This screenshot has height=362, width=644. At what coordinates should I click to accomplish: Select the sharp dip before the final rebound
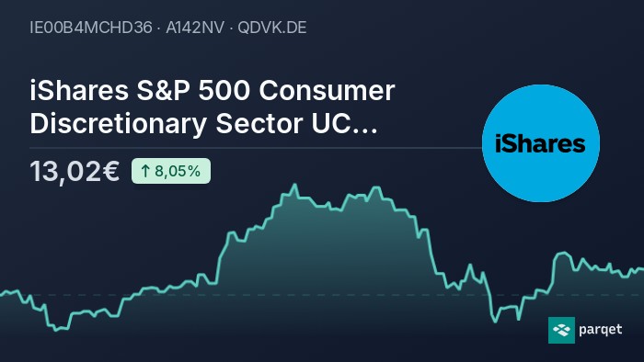pyautogui.click(x=495, y=320)
